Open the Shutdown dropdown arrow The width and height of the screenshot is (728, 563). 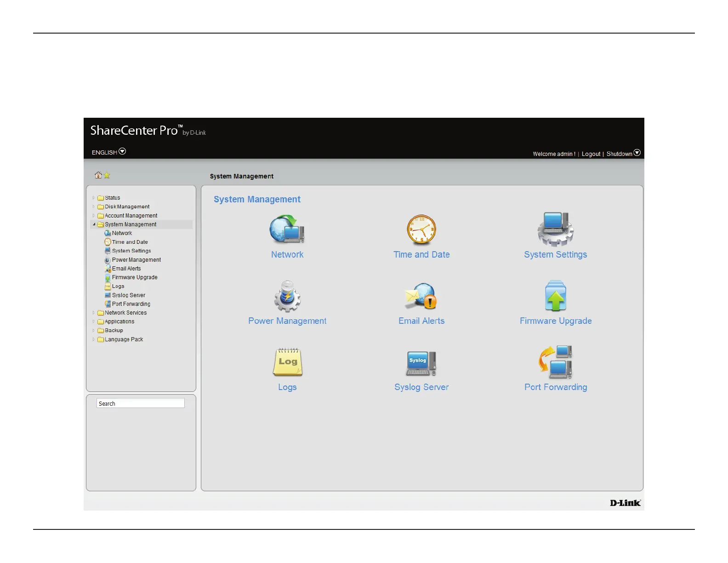637,153
